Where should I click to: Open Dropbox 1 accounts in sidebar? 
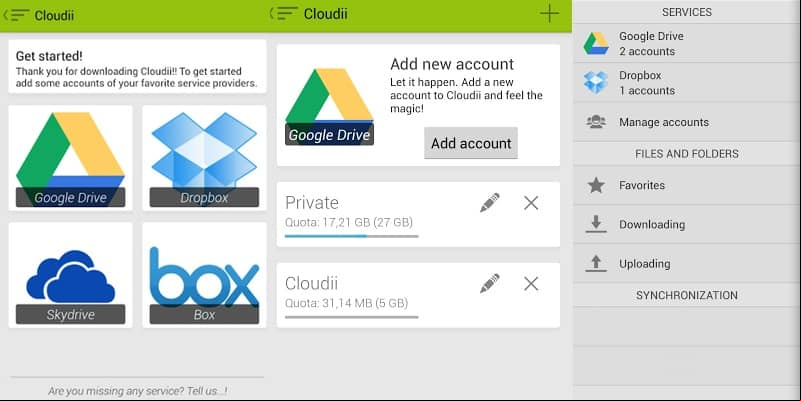[687, 83]
